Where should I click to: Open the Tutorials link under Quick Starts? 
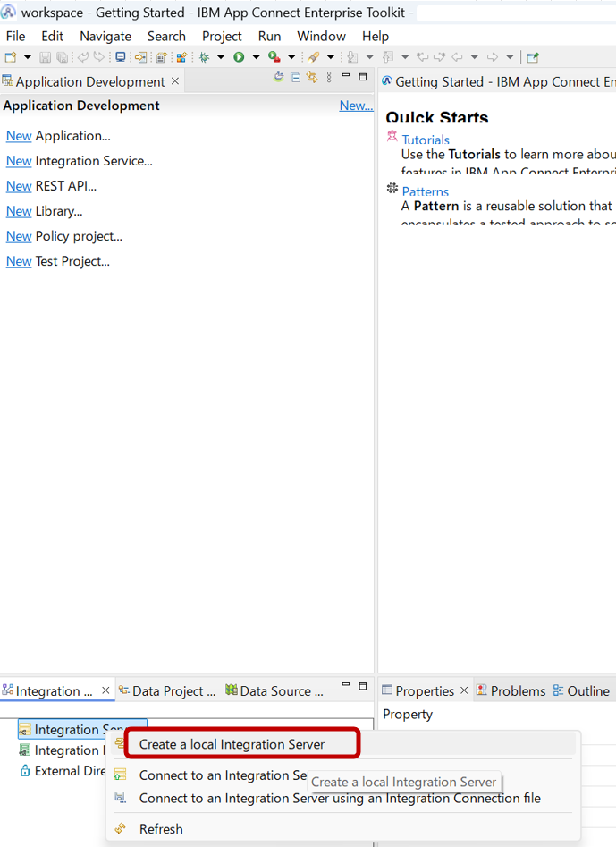click(426, 140)
